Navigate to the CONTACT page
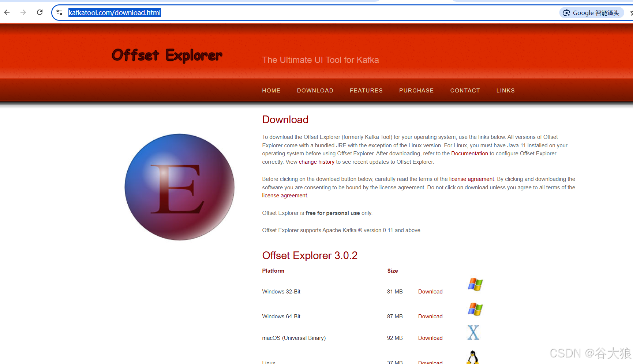The image size is (633, 364). pos(465,91)
